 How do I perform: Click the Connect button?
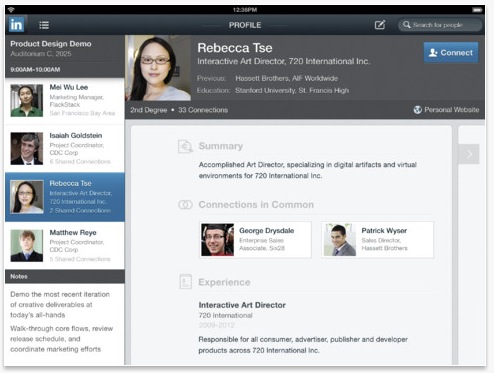[451, 53]
